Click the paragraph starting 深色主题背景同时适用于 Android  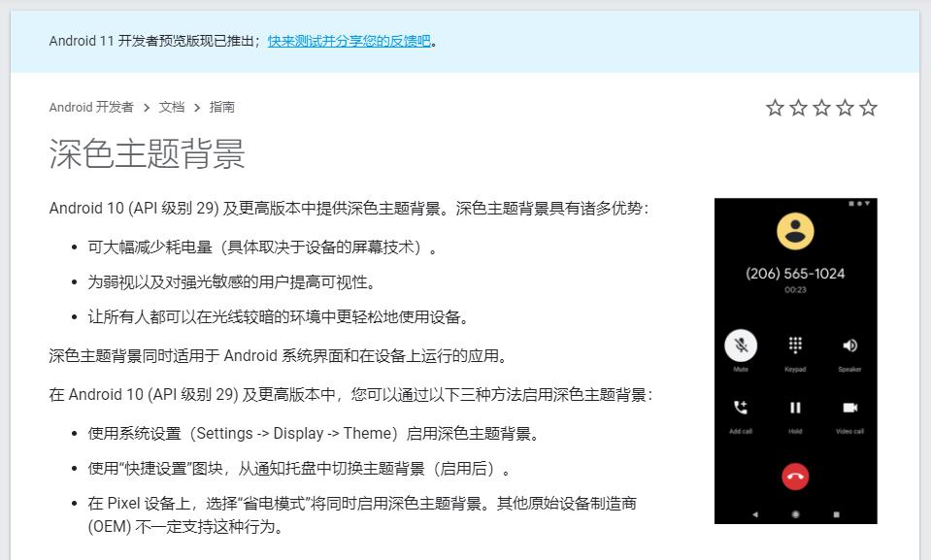pyautogui.click(x=279, y=356)
